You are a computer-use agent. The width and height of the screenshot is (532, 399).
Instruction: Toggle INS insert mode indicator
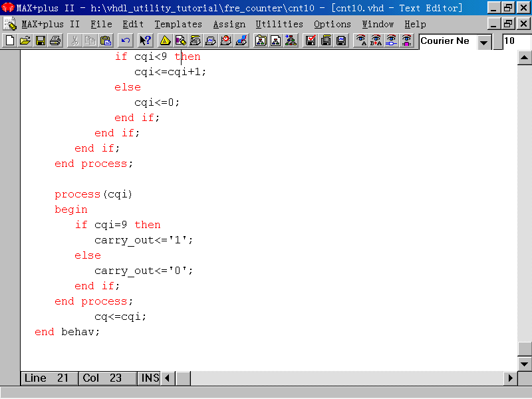(x=149, y=378)
